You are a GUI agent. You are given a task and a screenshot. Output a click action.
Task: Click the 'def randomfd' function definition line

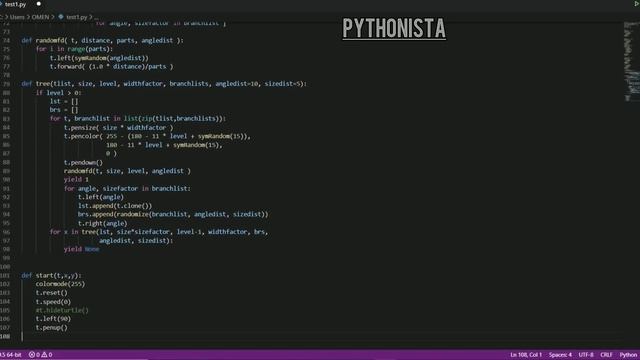[x=102, y=40]
